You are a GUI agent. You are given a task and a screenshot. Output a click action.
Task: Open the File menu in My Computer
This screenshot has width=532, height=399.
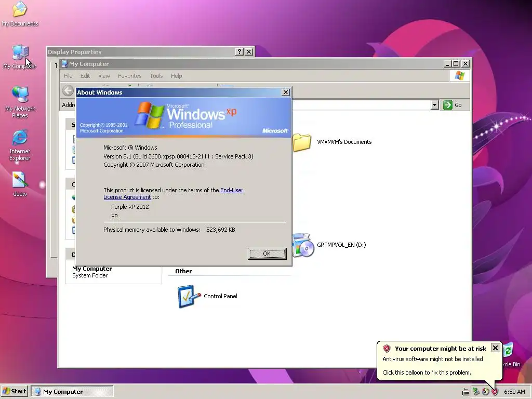(x=68, y=76)
